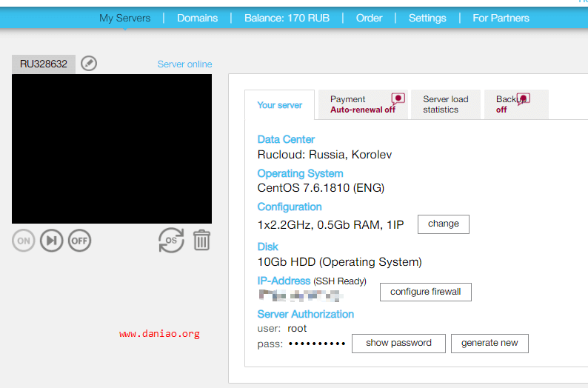Viewport: 588px width, 388px height.
Task: Click notification bubble icon on Backup tab
Action: click(523, 99)
